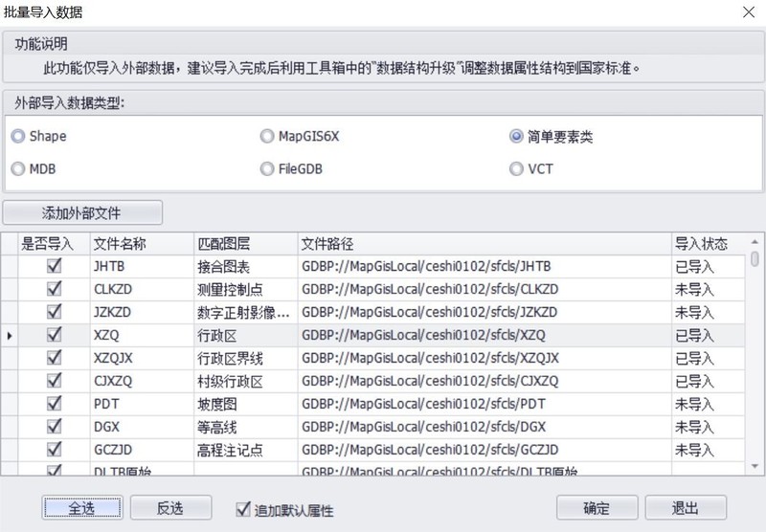Viewport: 766px width, 532px height.
Task: Click the 反选 button
Action: pos(170,508)
